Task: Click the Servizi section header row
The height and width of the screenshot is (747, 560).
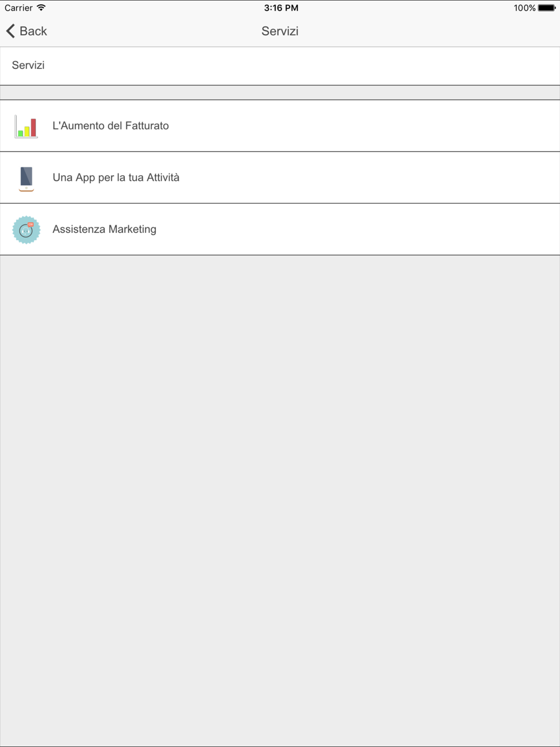Action: pyautogui.click(x=280, y=66)
